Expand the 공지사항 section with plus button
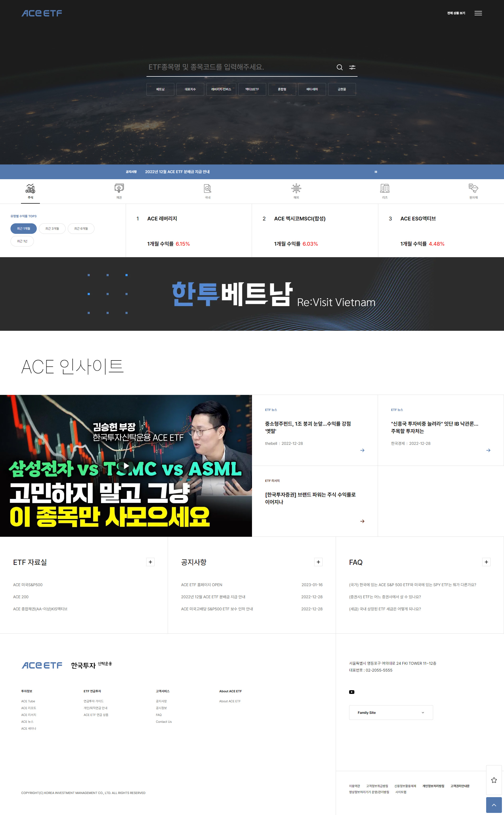504x815 pixels. [x=318, y=562]
